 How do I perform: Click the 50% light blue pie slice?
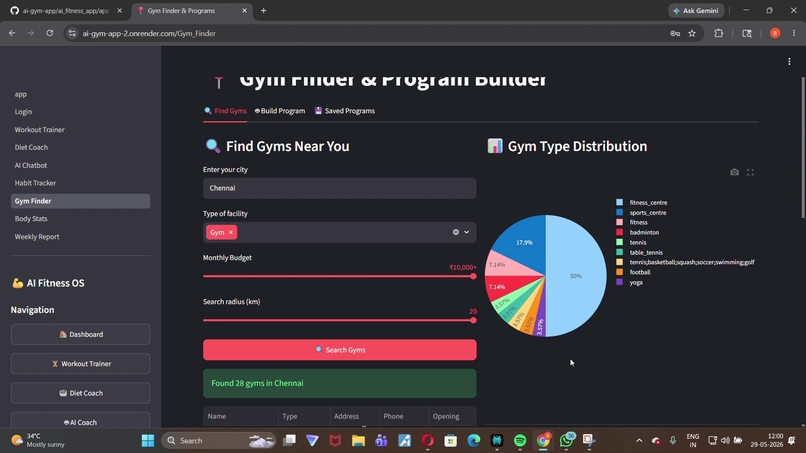tap(576, 276)
